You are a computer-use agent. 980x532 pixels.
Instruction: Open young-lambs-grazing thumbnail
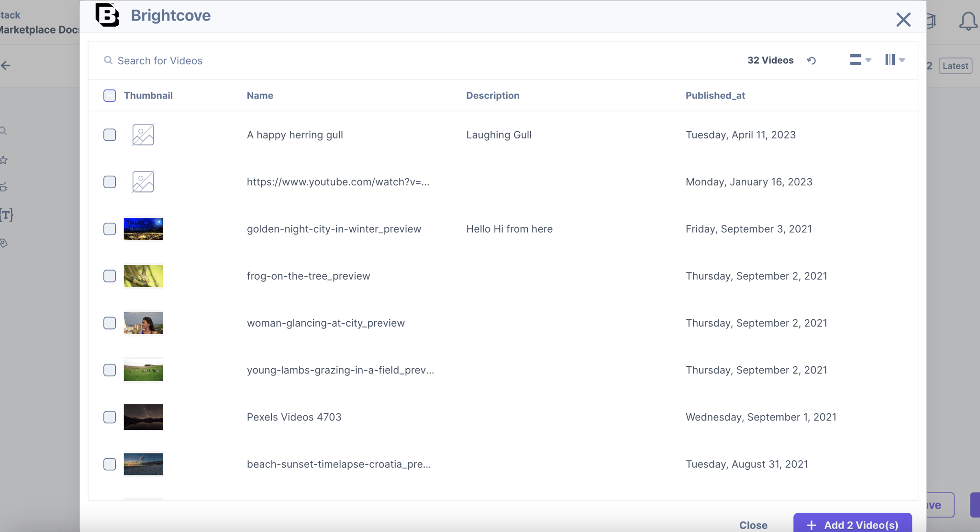click(143, 370)
